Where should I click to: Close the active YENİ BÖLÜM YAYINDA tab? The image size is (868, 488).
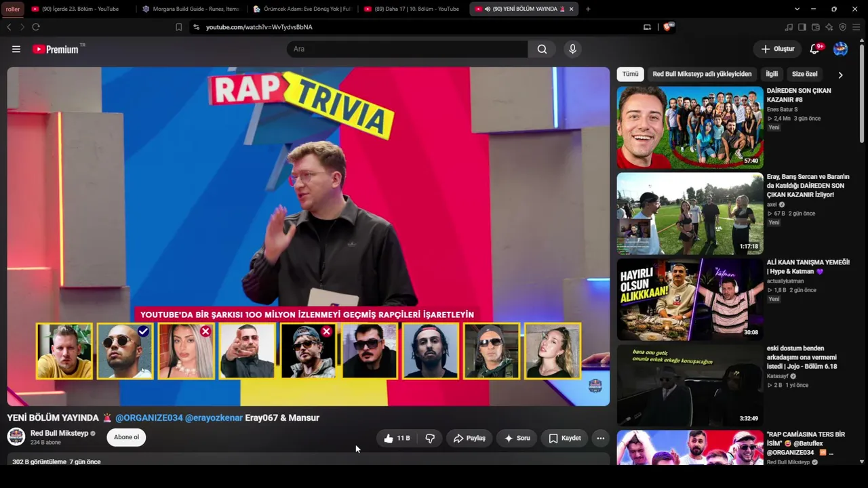[x=572, y=9]
